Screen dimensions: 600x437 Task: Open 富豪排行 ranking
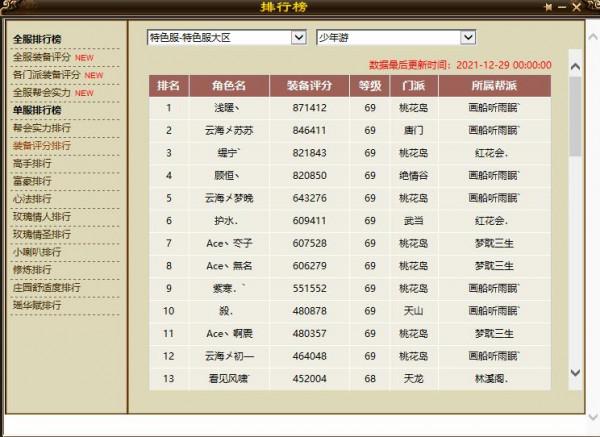[x=31, y=181]
